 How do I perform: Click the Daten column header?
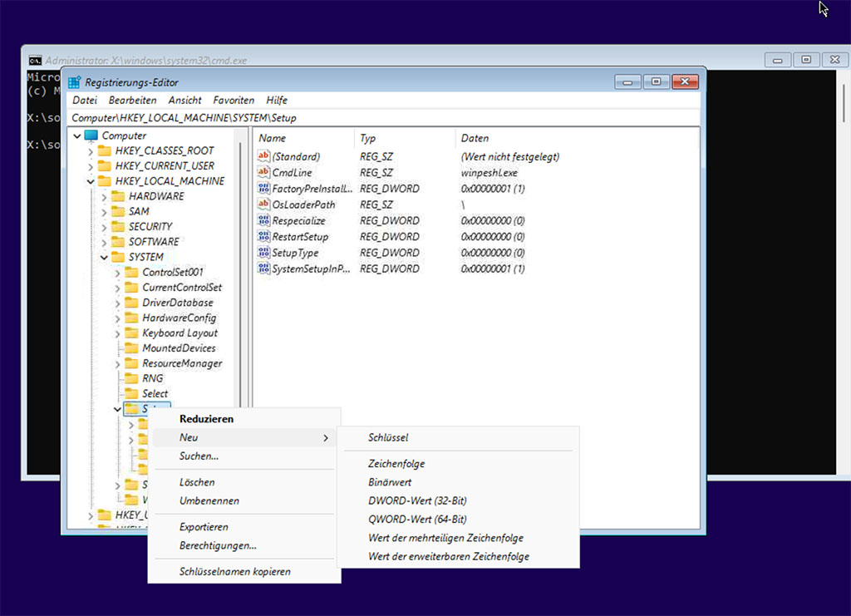577,138
